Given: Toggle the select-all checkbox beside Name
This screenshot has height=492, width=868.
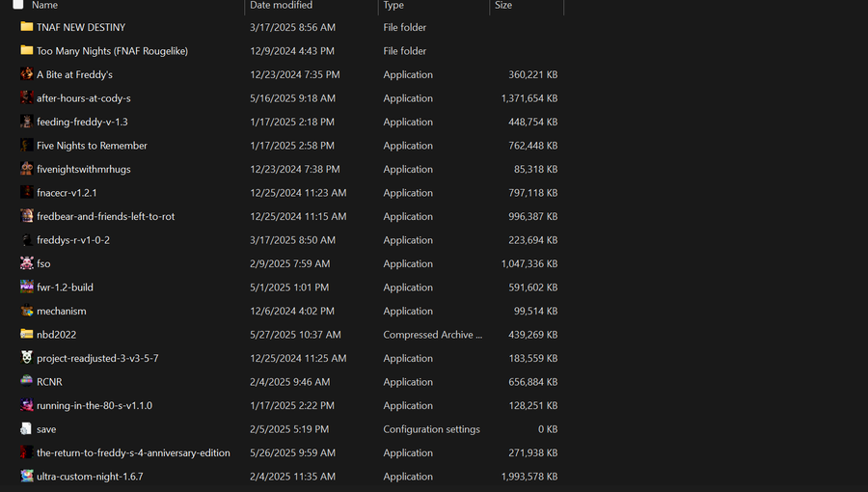Looking at the screenshot, I should 18,5.
